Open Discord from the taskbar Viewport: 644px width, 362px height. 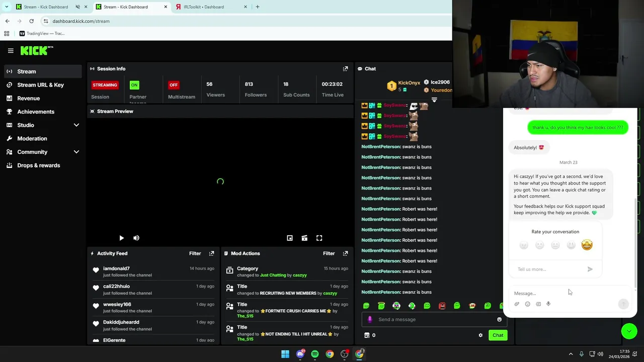(x=300, y=354)
